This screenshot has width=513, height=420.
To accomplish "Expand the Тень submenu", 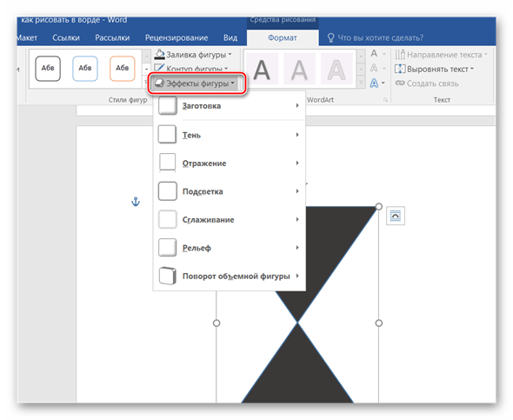I will point(229,135).
